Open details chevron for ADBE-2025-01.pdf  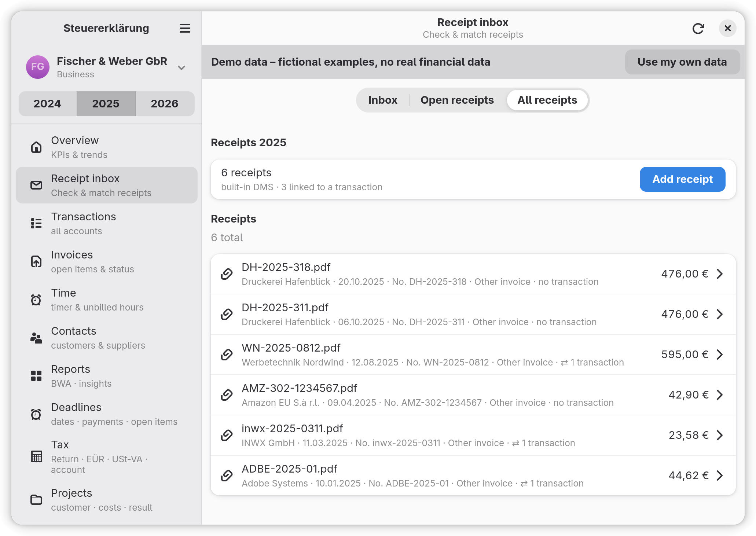(x=720, y=476)
